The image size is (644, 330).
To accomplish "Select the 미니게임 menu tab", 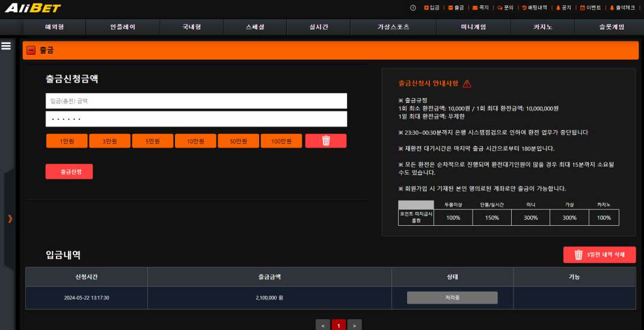I will click(x=473, y=27).
